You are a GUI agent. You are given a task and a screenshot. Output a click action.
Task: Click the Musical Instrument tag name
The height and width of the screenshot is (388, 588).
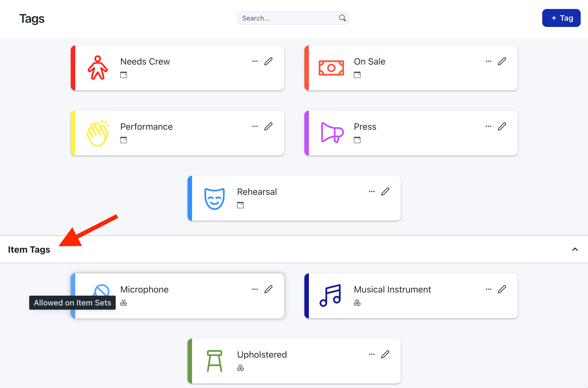(392, 289)
